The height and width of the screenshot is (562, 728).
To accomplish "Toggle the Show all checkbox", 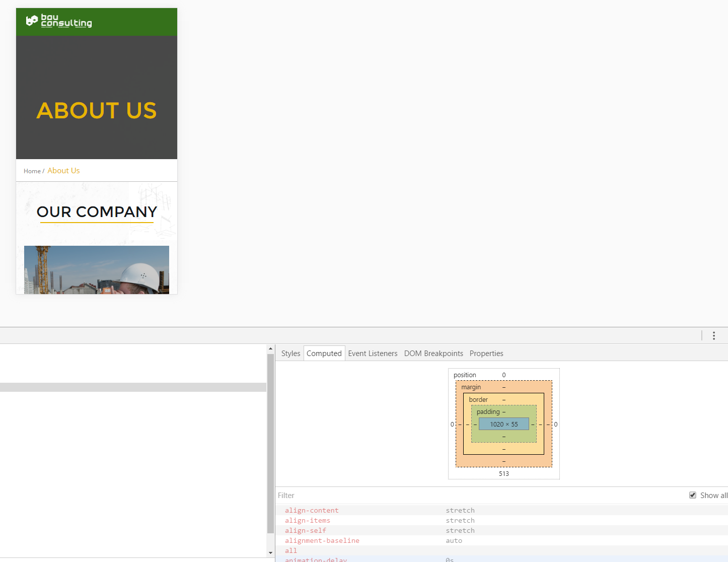I will click(693, 496).
